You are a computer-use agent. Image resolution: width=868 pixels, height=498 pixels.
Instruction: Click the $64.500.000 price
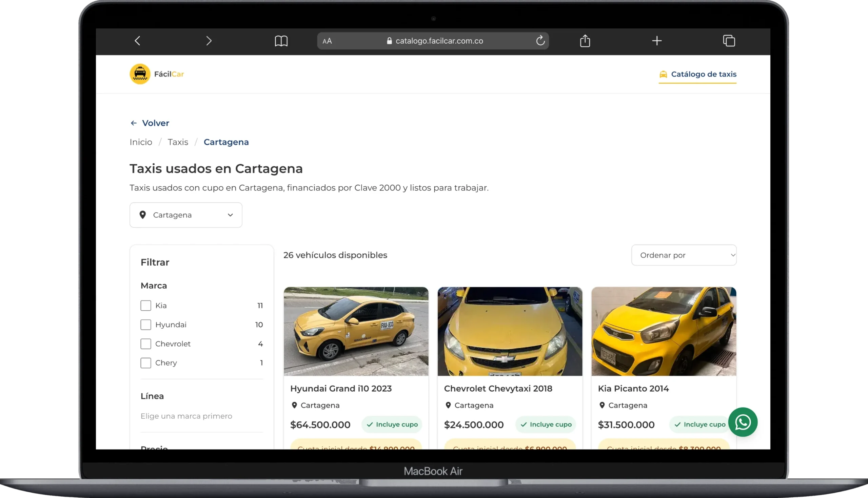point(320,424)
